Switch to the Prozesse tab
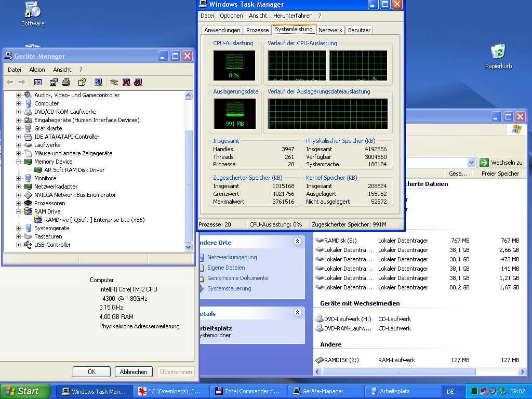 pos(257,30)
